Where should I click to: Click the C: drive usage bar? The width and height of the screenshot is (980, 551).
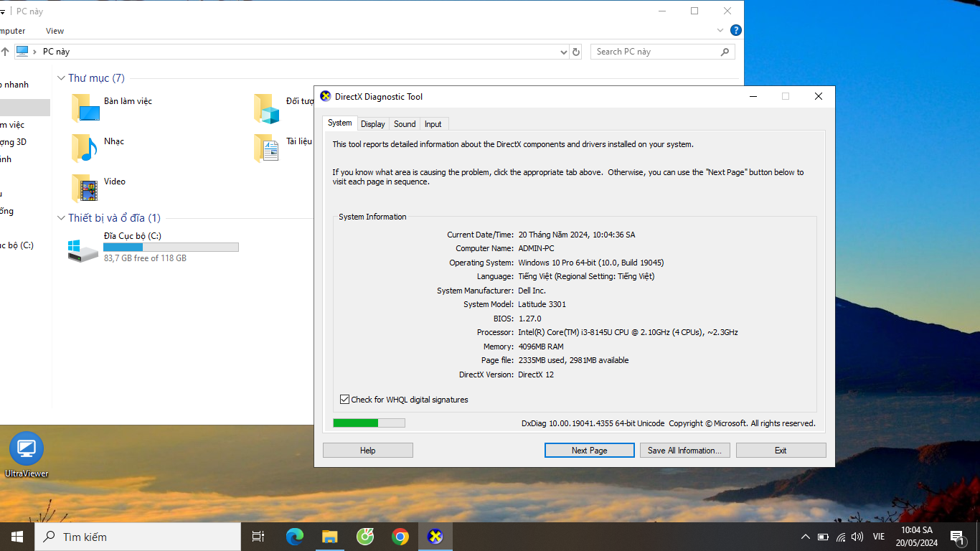point(171,248)
